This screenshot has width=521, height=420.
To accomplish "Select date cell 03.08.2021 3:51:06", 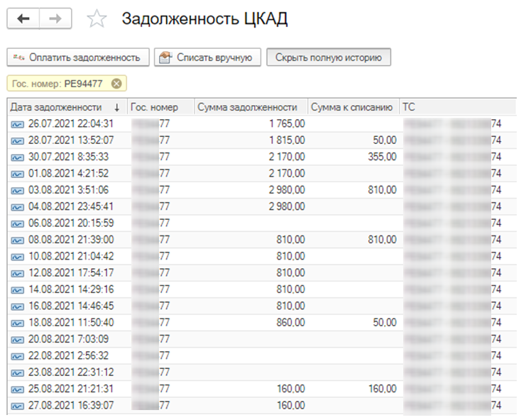I will tap(68, 190).
